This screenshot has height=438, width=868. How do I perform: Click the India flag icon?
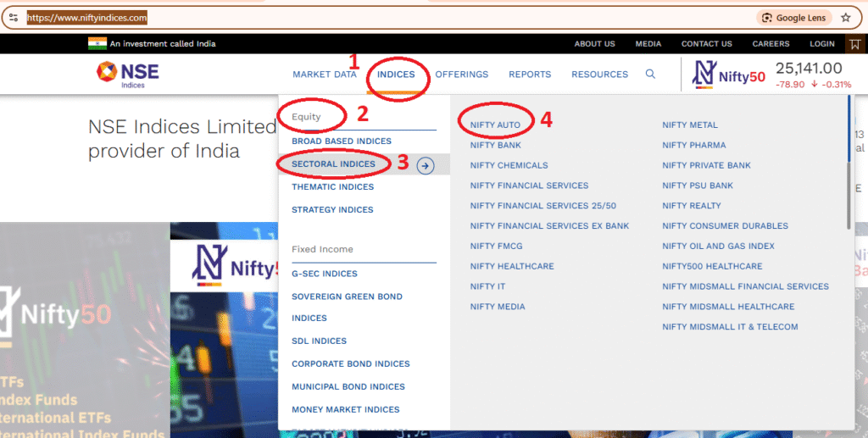point(97,43)
